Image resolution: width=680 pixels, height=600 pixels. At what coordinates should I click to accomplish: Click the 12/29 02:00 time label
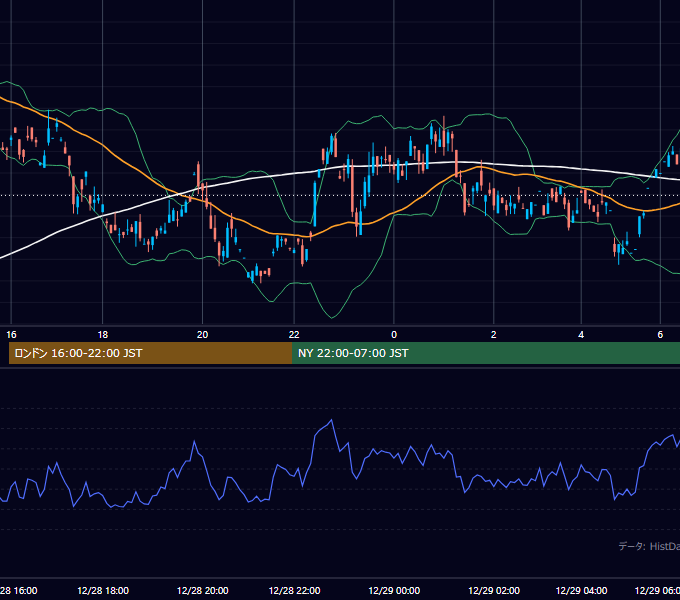(494, 590)
